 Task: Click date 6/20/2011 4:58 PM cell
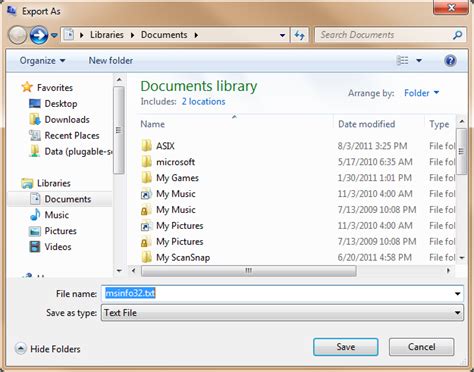[x=375, y=258]
